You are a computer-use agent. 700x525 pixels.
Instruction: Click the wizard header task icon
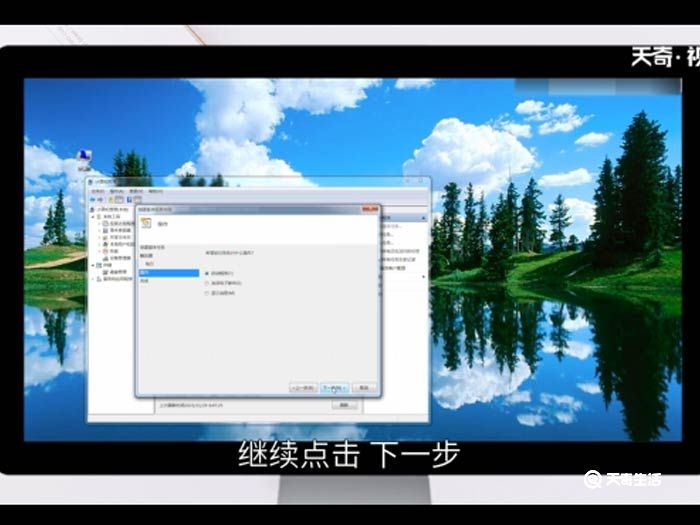point(146,223)
